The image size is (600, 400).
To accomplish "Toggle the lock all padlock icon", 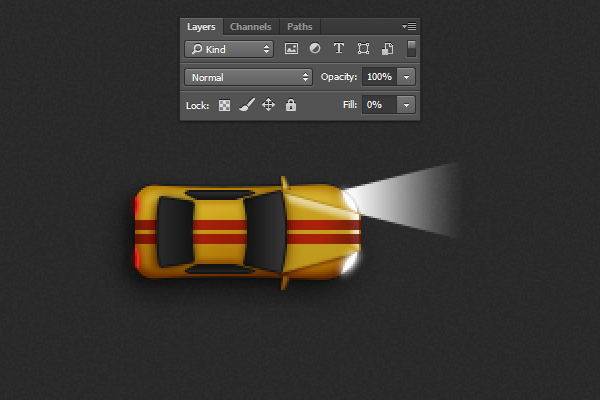I will point(291,105).
